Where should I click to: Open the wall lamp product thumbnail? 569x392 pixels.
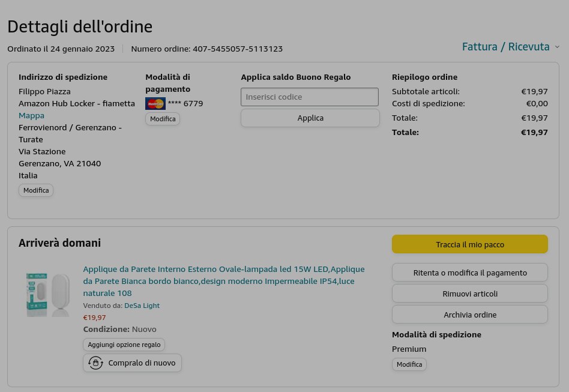pos(48,294)
